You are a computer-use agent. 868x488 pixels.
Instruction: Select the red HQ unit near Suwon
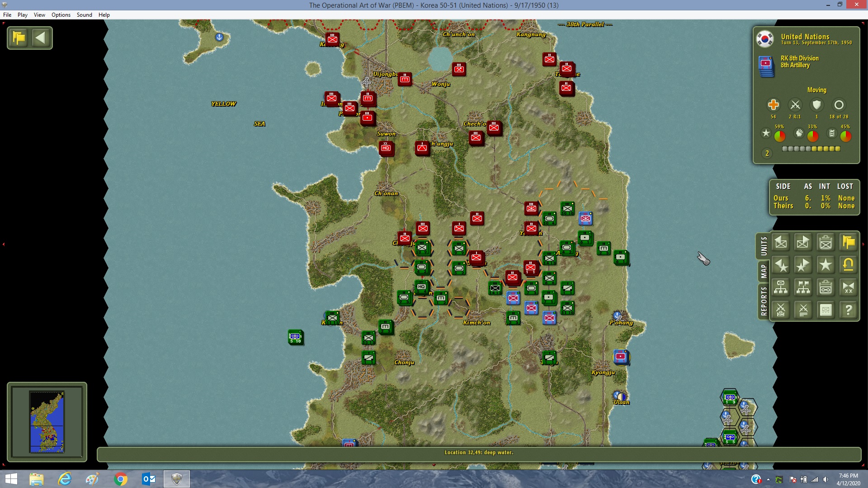click(x=386, y=148)
